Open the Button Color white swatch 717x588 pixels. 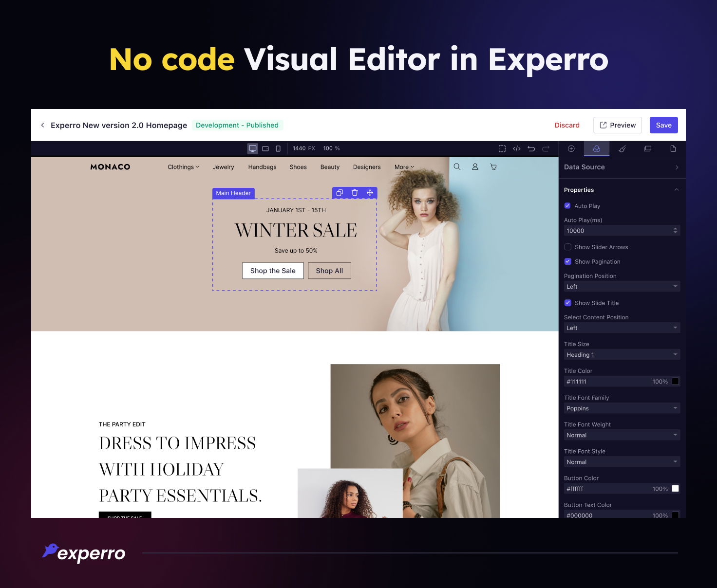click(x=675, y=489)
